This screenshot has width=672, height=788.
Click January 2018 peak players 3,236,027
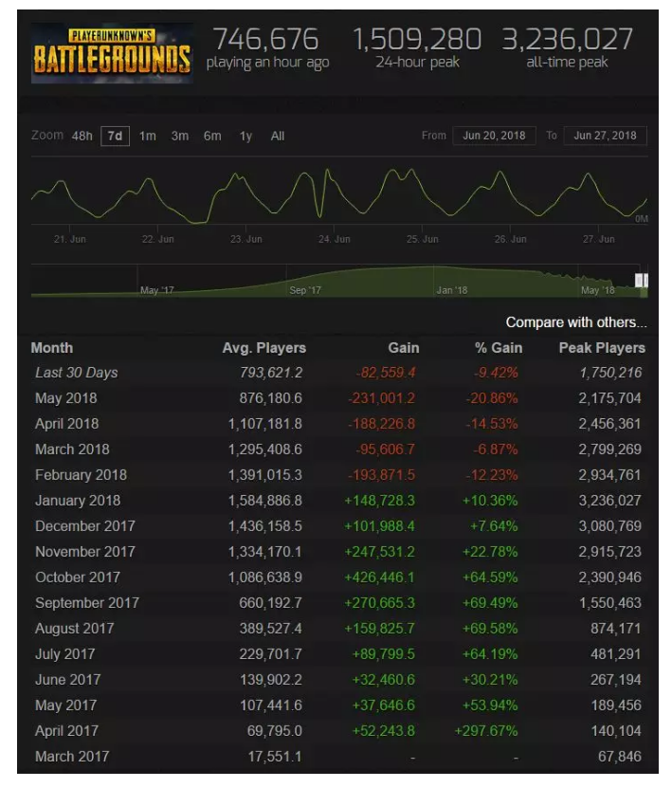(609, 501)
